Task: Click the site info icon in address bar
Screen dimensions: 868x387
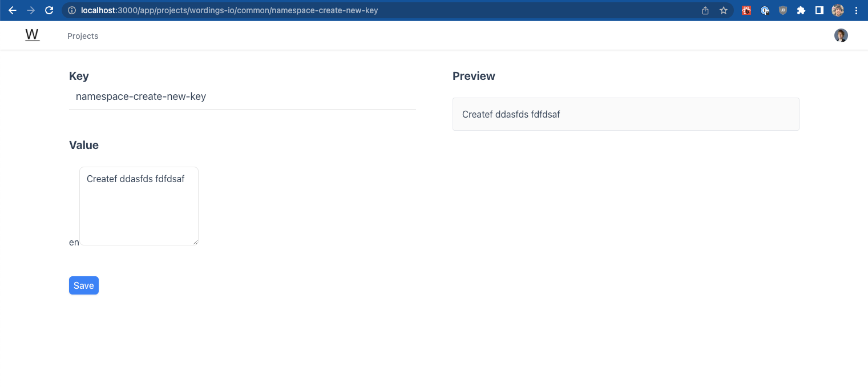Action: pyautogui.click(x=72, y=10)
